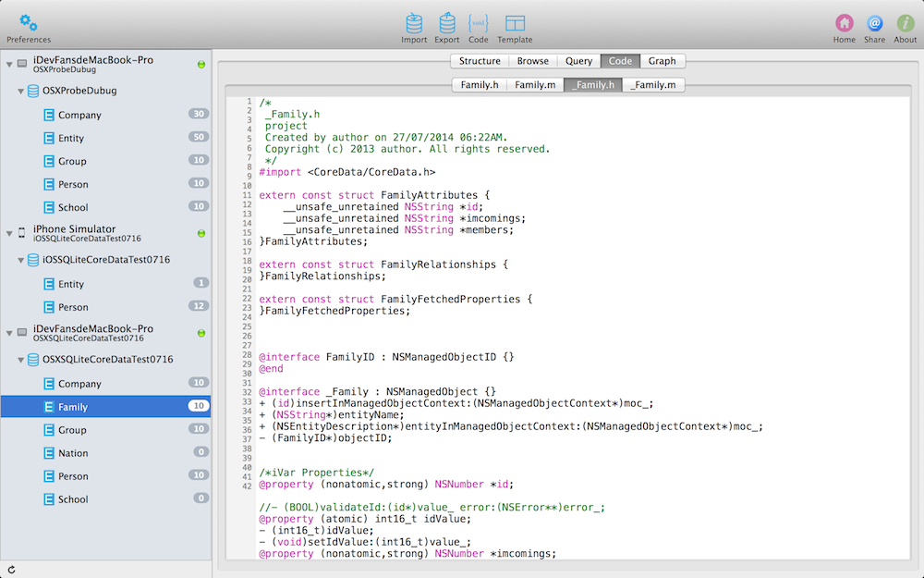Go to Home via pink icon

844,23
